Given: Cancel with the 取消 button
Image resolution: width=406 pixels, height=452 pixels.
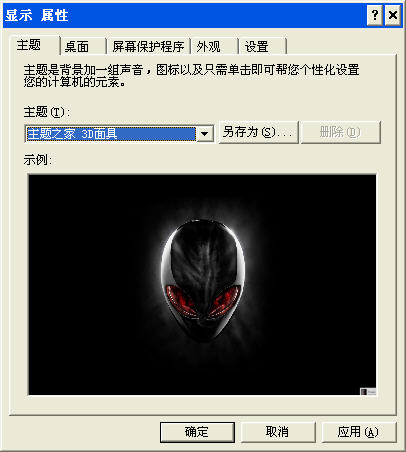Looking at the screenshot, I should [x=278, y=432].
